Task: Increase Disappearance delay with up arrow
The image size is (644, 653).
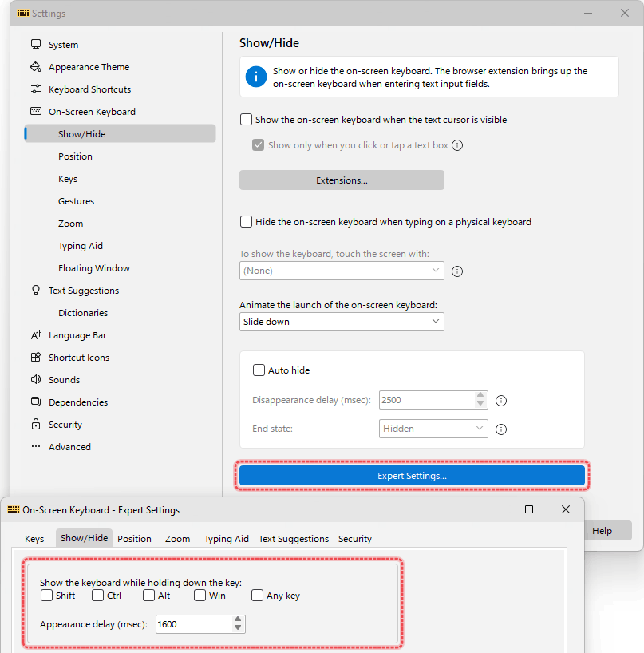Action: pyautogui.click(x=480, y=395)
